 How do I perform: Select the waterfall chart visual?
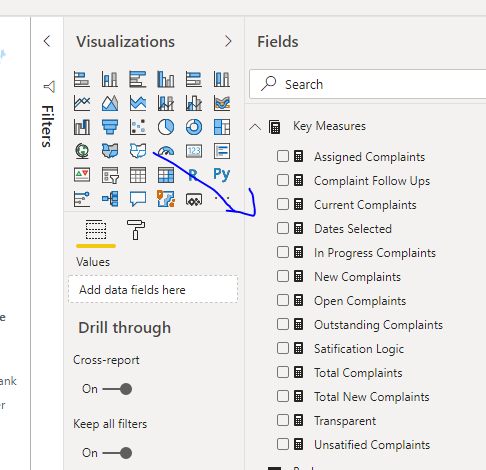pos(82,127)
